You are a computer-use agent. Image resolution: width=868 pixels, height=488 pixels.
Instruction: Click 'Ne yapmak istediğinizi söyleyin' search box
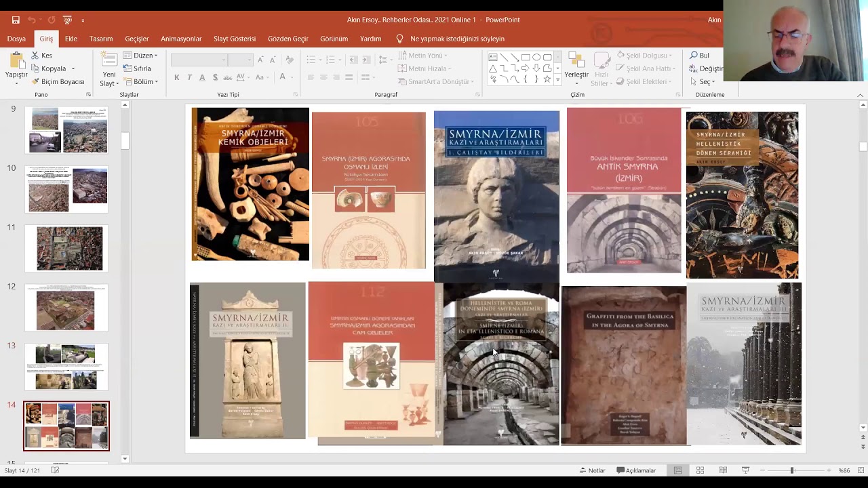(458, 39)
